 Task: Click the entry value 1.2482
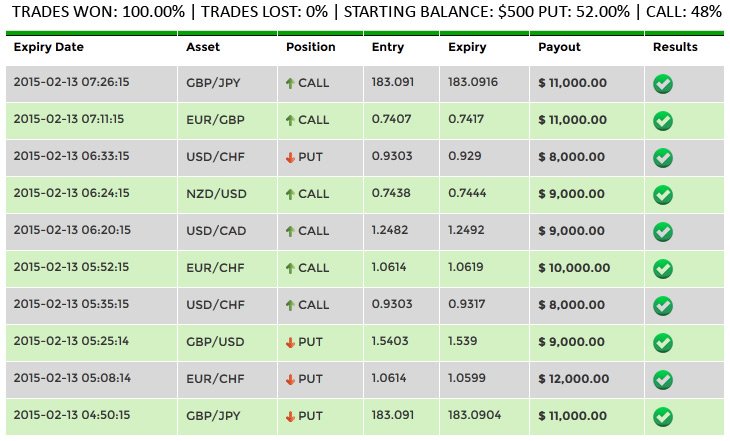(x=391, y=231)
